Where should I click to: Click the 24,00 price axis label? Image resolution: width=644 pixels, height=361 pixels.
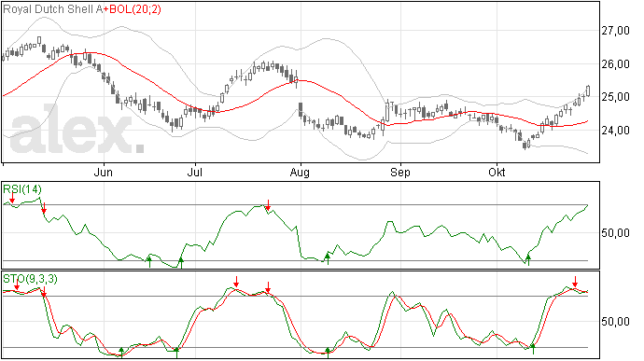(x=615, y=131)
